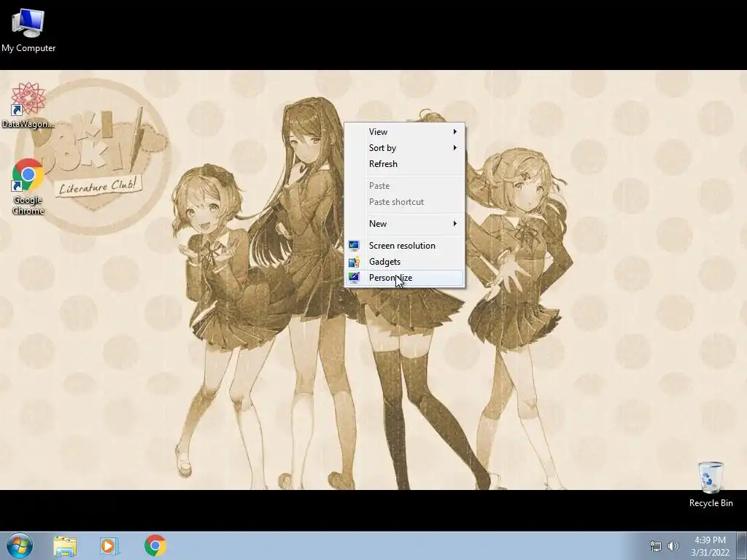Image resolution: width=747 pixels, height=560 pixels.
Task: Choose Personalize in the context menu
Action: pyautogui.click(x=404, y=278)
